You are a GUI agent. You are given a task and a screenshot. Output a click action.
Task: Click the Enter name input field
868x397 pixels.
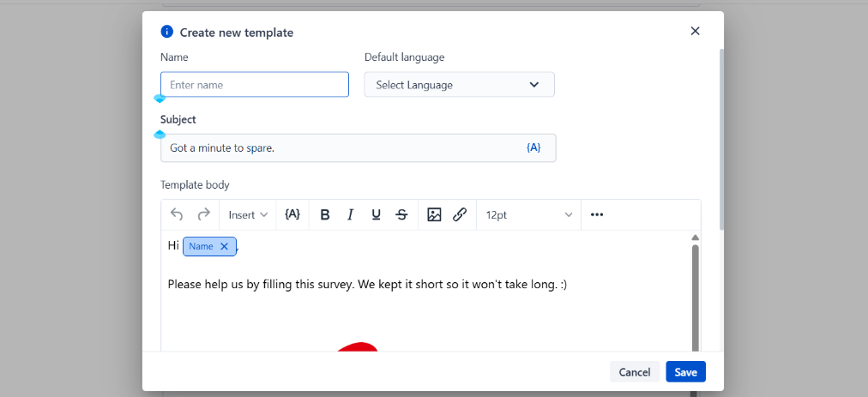click(x=255, y=85)
